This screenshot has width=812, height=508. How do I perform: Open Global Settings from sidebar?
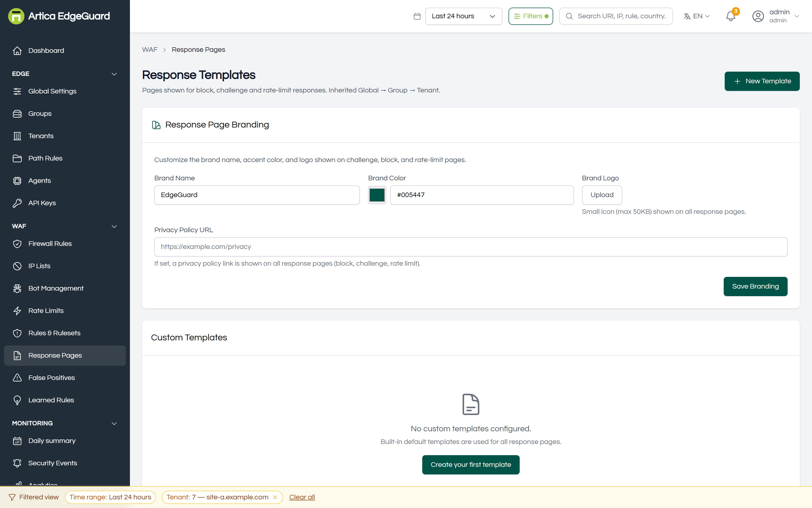tap(65, 91)
